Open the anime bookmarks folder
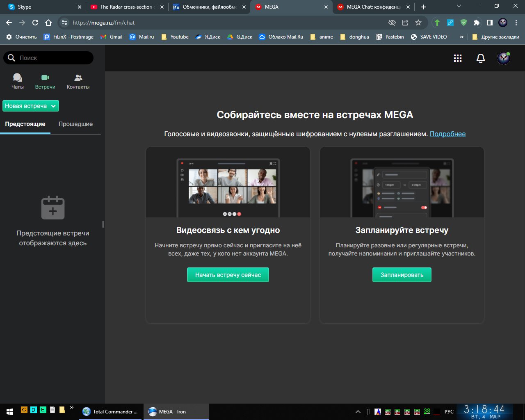 coord(322,37)
